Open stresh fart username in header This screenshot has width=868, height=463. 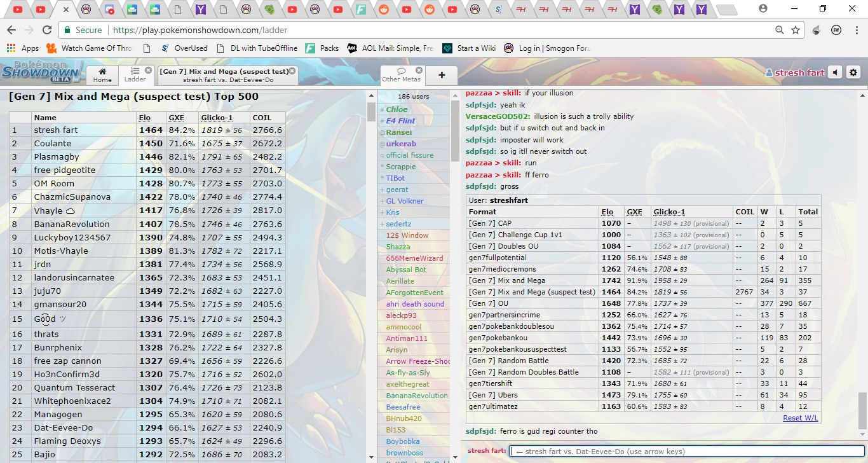point(795,73)
